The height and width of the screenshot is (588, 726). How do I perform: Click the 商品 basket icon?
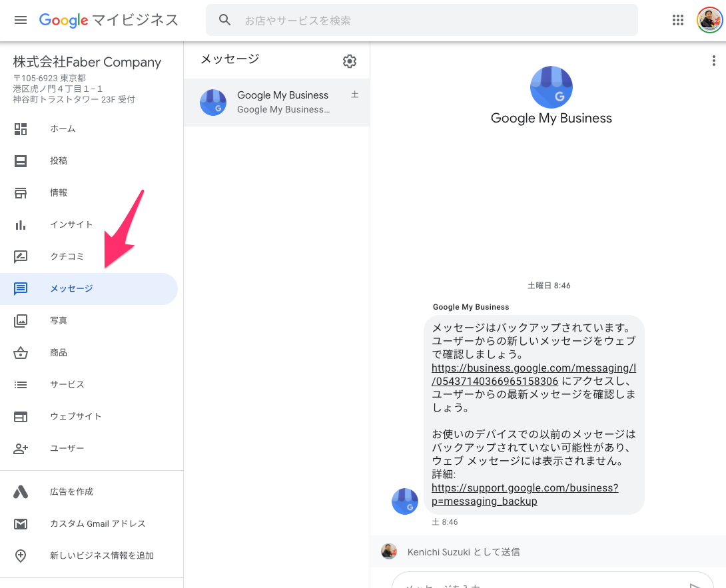[x=21, y=353]
